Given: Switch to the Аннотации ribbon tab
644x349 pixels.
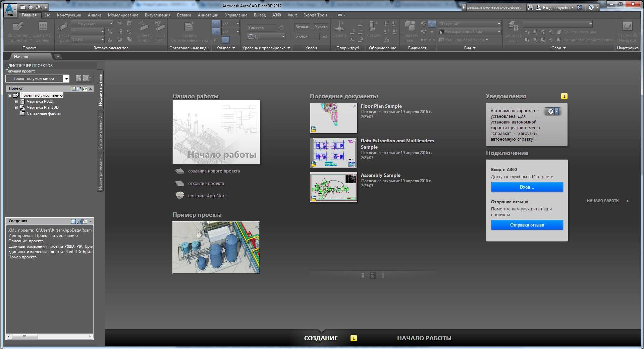Looking at the screenshot, I should [208, 15].
